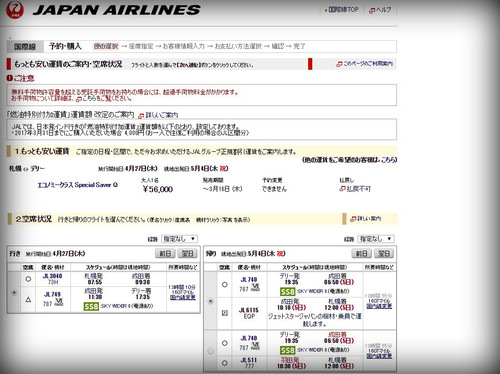Click aircraft type EQP under JL6115
This screenshot has height=374, width=500.
pos(249,316)
